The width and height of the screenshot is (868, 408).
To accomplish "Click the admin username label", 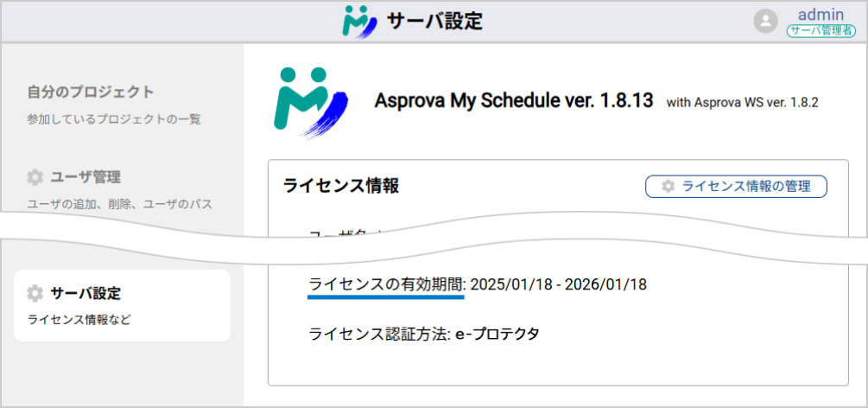I will 821,15.
